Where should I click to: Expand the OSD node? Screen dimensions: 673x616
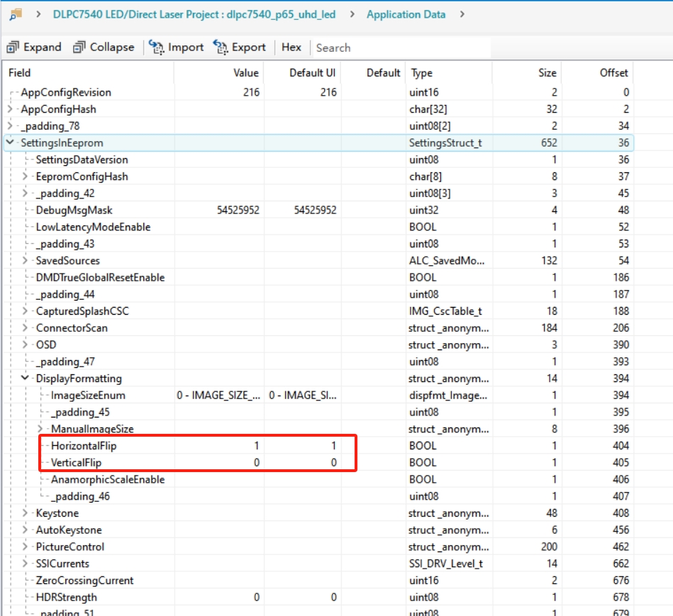click(x=26, y=345)
